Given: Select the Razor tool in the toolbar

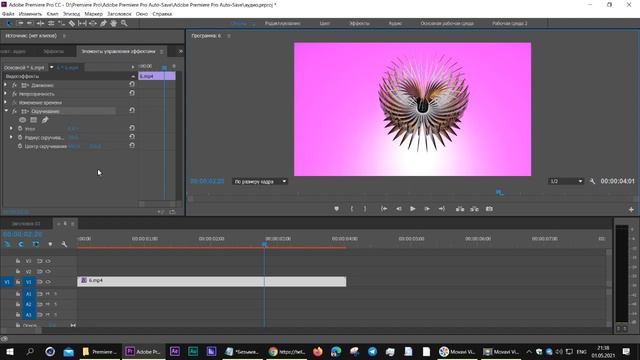Looking at the screenshot, I should click(72, 24).
